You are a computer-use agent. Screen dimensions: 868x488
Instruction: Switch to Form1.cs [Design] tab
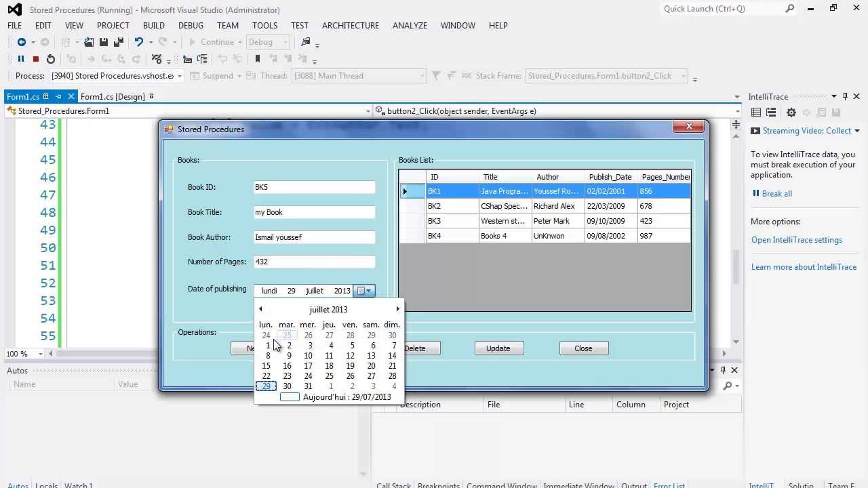point(113,96)
